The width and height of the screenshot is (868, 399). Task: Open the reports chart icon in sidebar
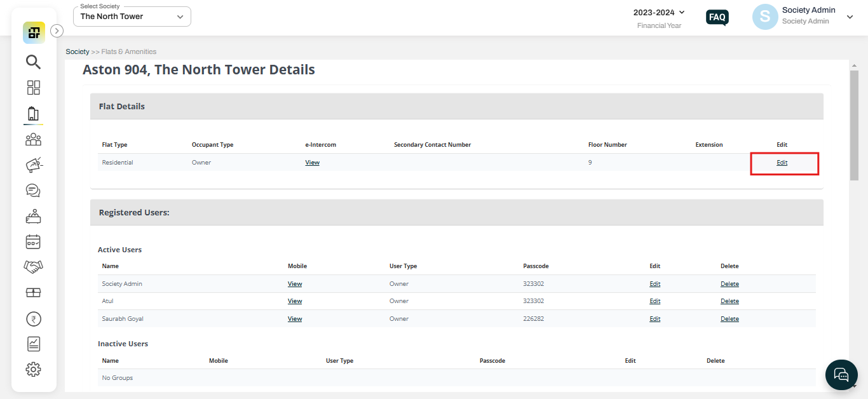tap(33, 344)
